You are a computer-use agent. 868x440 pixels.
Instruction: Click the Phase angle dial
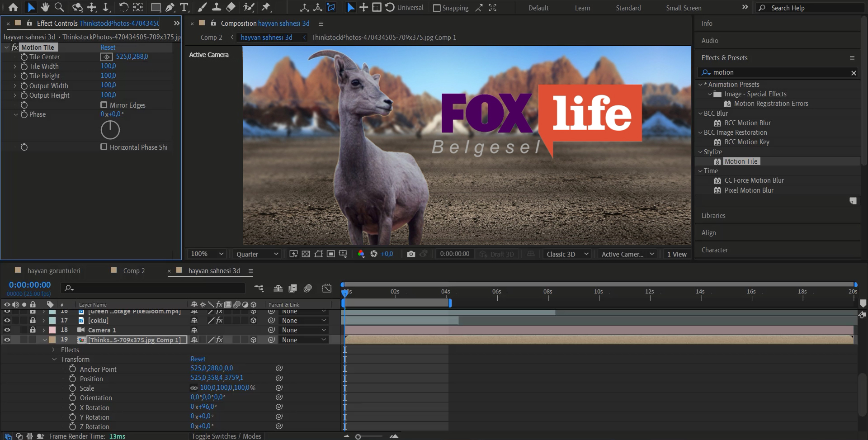coord(110,130)
